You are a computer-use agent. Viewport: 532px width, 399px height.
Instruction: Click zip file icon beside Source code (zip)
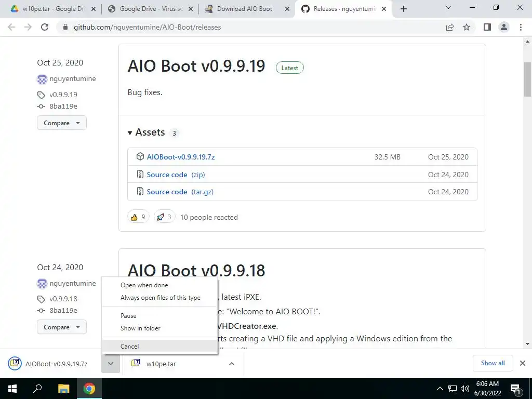click(140, 174)
